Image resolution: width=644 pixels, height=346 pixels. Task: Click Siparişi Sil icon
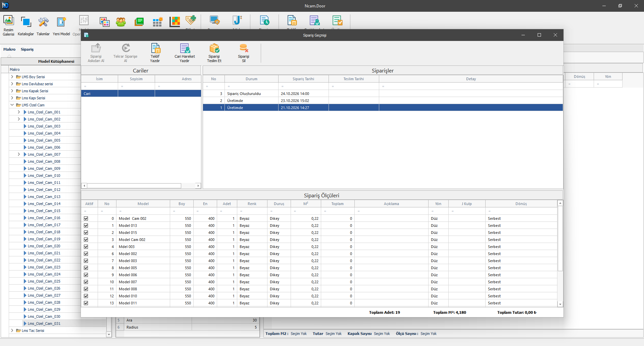click(244, 53)
